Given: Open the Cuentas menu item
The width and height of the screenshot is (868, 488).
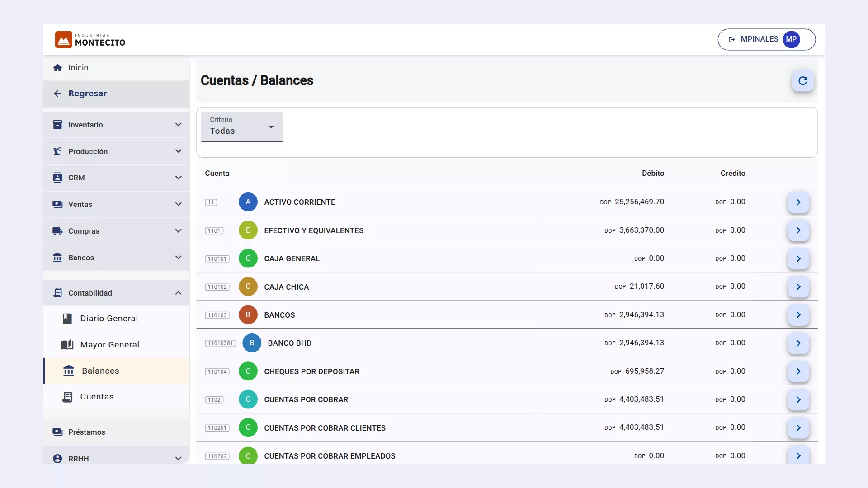Looking at the screenshot, I should pos(117,397).
